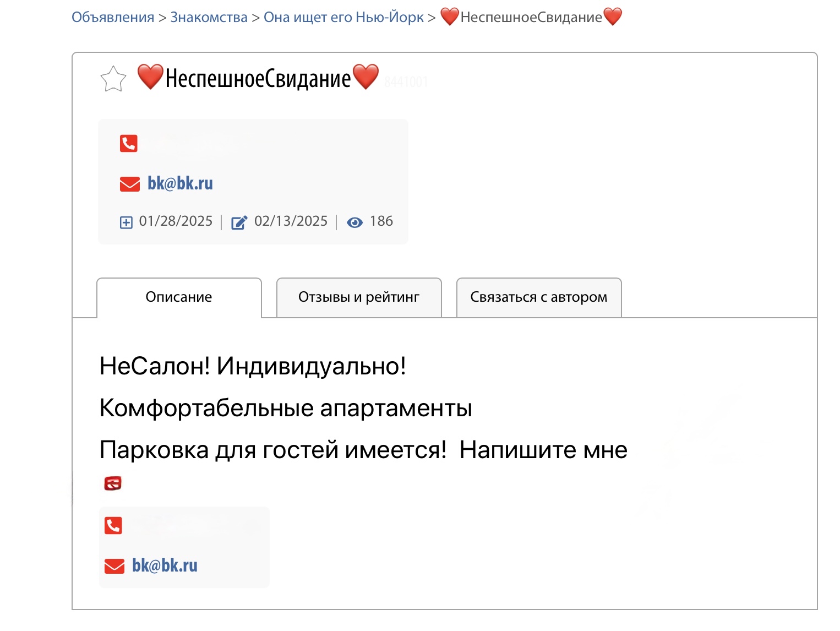Click the red phone icon in top contact box
840x631 pixels.
[x=129, y=144]
